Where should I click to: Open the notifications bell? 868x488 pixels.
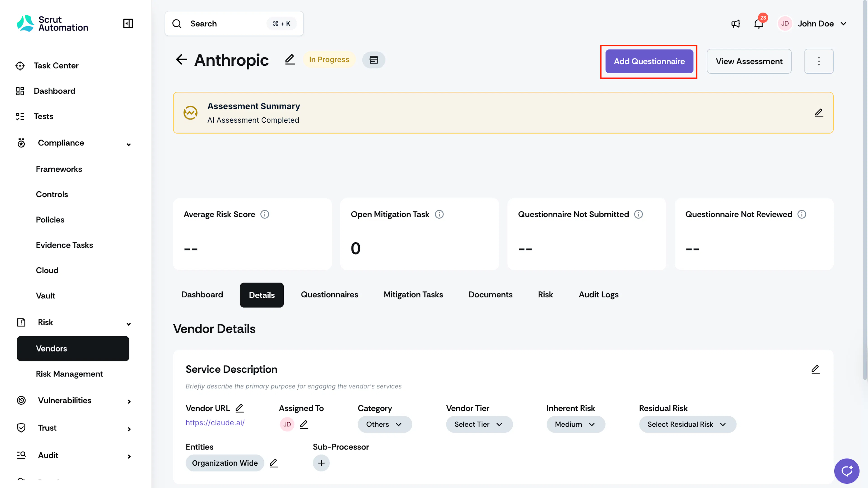click(x=759, y=24)
